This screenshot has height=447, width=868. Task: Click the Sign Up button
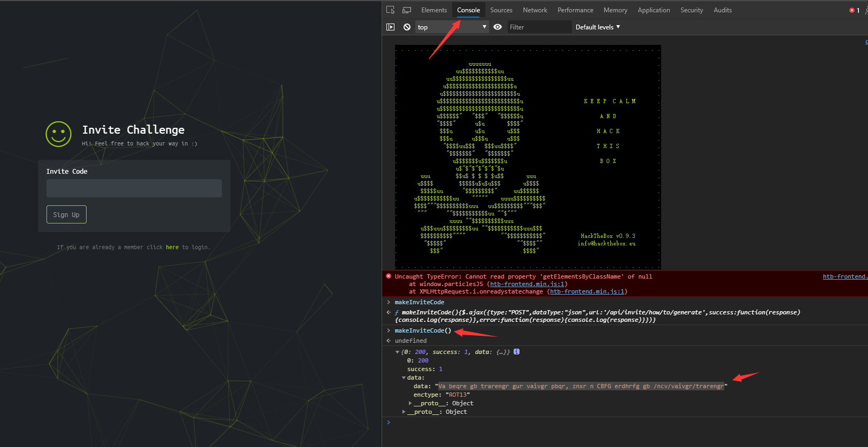(66, 214)
